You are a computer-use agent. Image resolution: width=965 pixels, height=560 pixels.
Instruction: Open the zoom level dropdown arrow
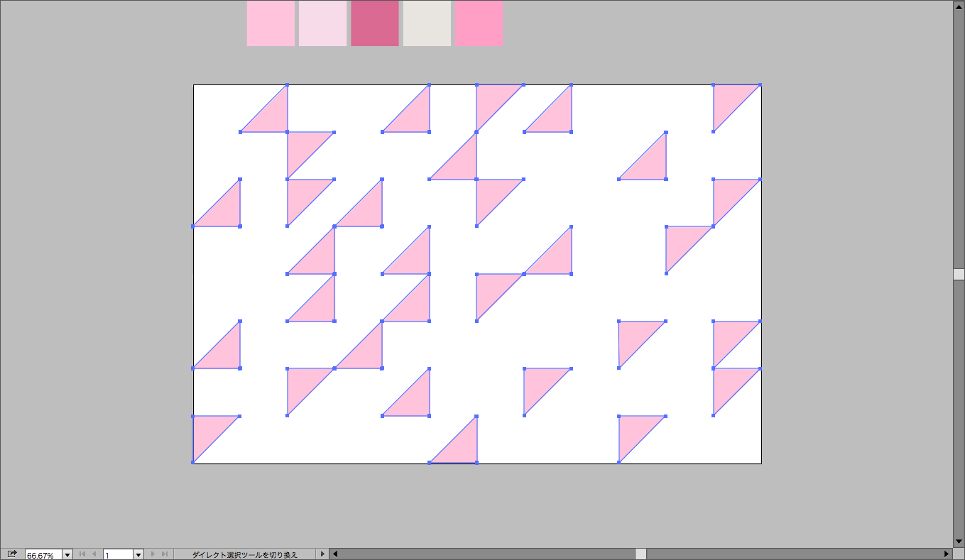[67, 554]
